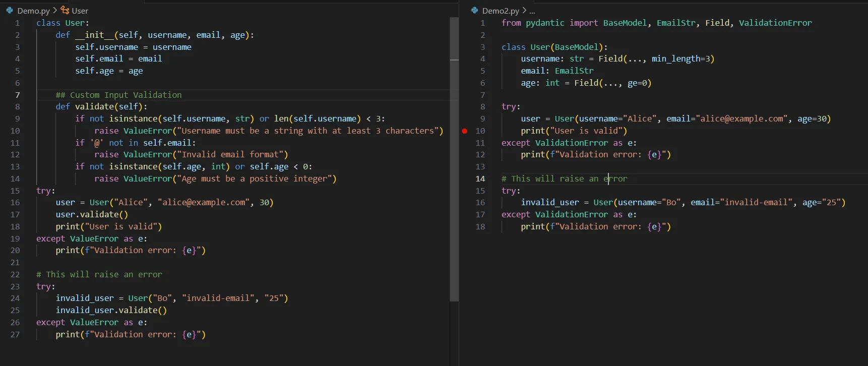The image size is (868, 366).
Task: Click the class symbol icon before User breadcrumb
Action: point(65,10)
